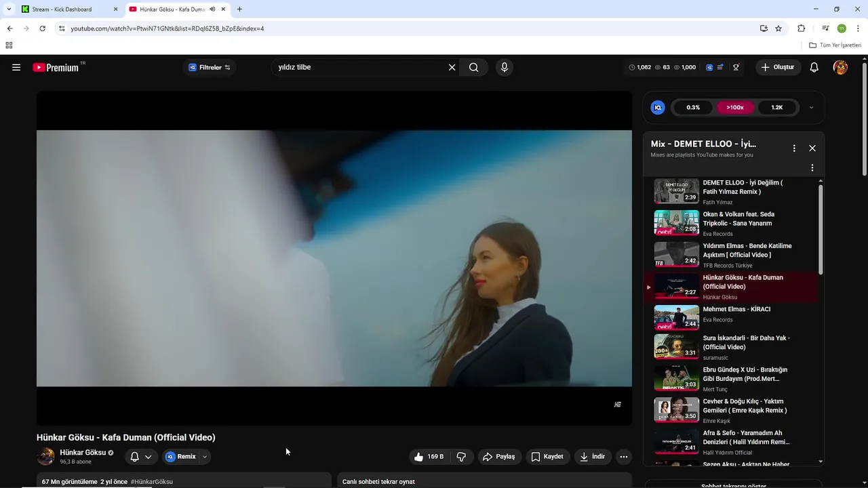
Task: Run the search with the magnifier button
Action: point(474,67)
